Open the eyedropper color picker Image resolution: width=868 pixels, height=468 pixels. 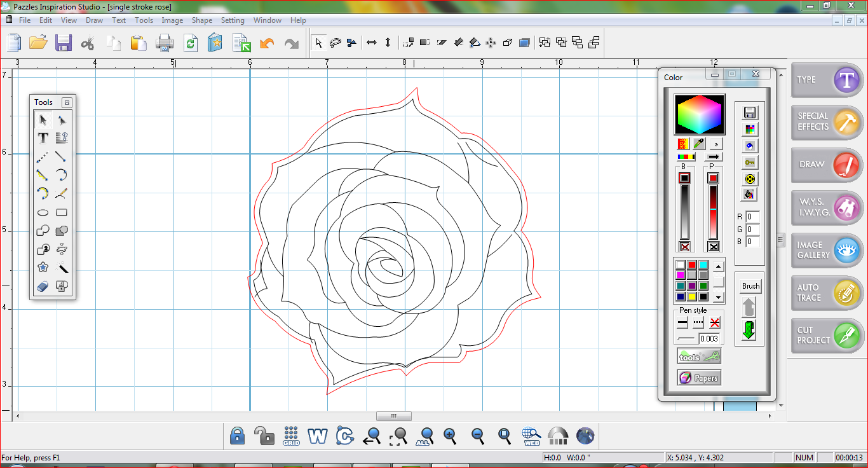pos(699,144)
